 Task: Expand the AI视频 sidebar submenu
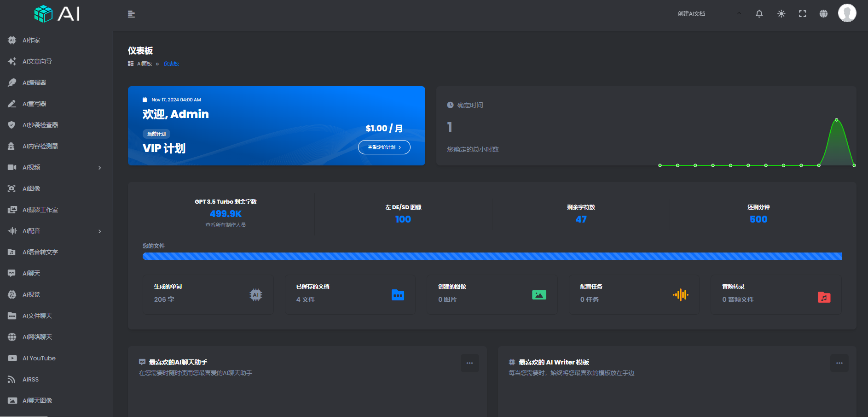click(99, 168)
